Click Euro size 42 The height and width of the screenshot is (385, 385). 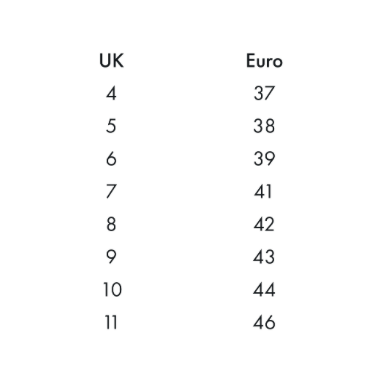click(264, 224)
